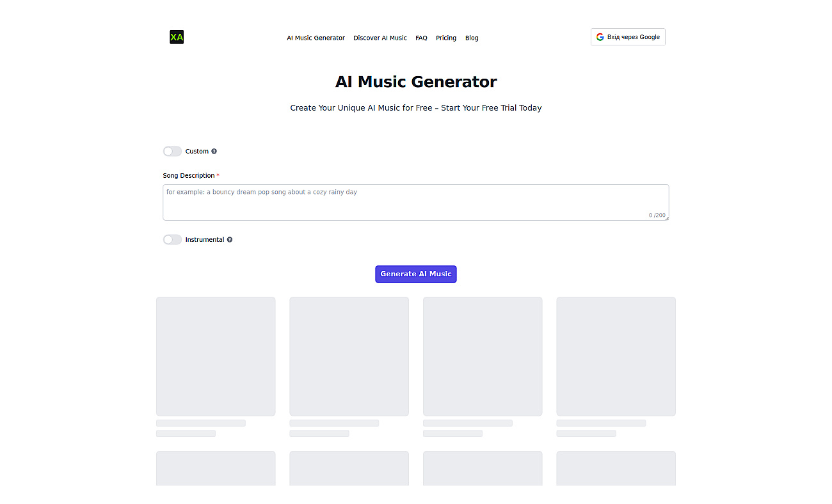The image size is (832, 504).
Task: Sign in with the Google button
Action: click(x=628, y=37)
